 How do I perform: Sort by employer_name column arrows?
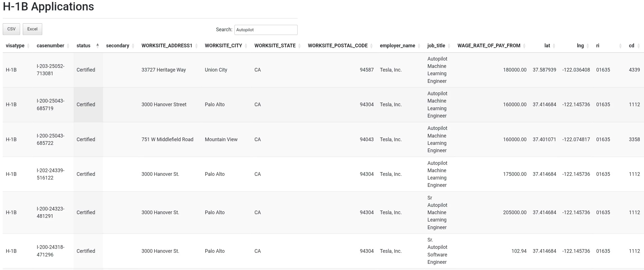pyautogui.click(x=419, y=46)
